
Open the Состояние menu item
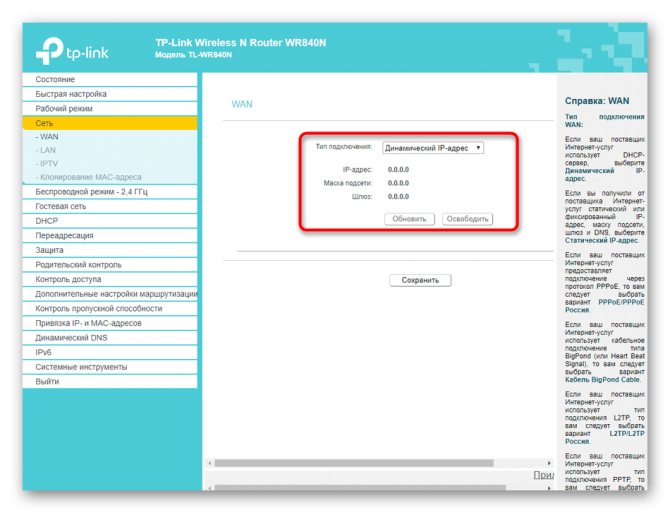110,79
